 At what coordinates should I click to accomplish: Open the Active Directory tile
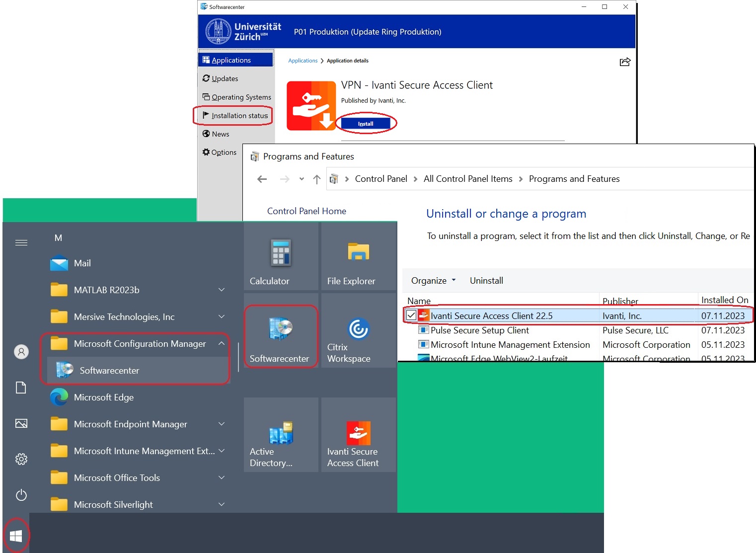pyautogui.click(x=281, y=435)
